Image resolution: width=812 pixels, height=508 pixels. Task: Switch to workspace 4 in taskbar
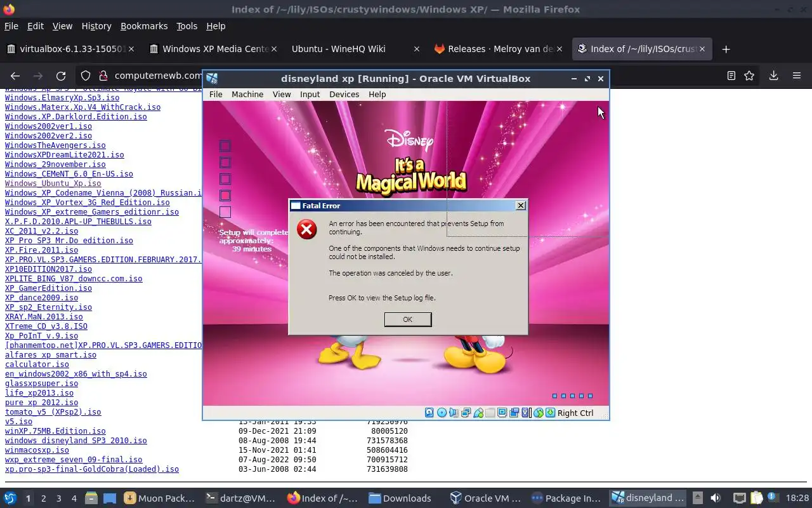click(74, 498)
